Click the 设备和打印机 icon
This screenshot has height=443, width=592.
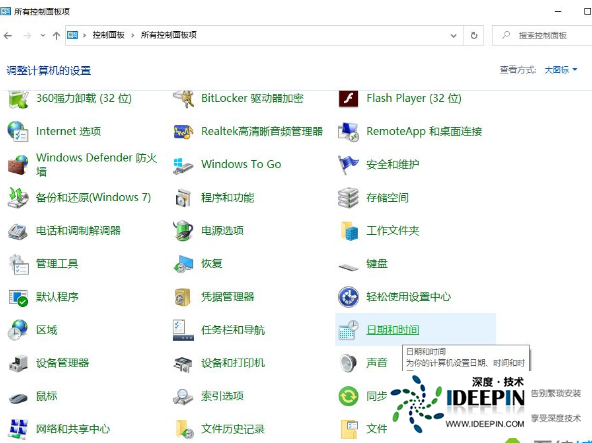(x=183, y=363)
